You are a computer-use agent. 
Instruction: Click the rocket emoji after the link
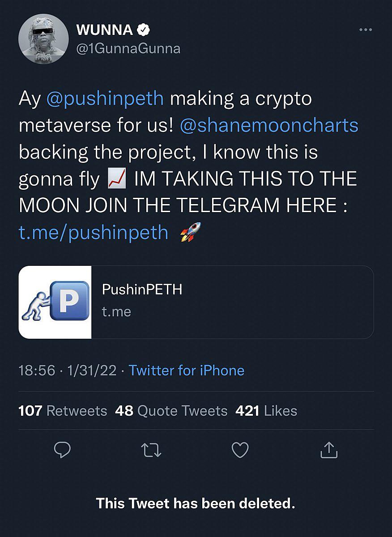(191, 232)
